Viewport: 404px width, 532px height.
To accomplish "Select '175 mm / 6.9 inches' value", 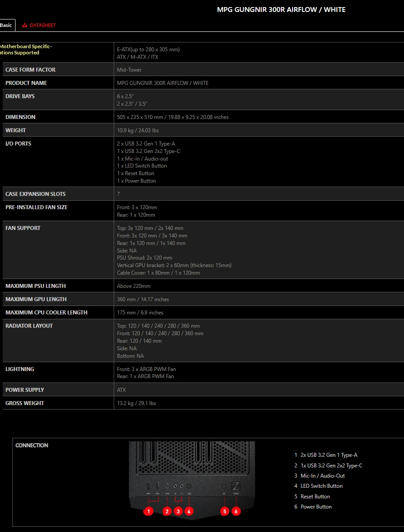I will (140, 313).
